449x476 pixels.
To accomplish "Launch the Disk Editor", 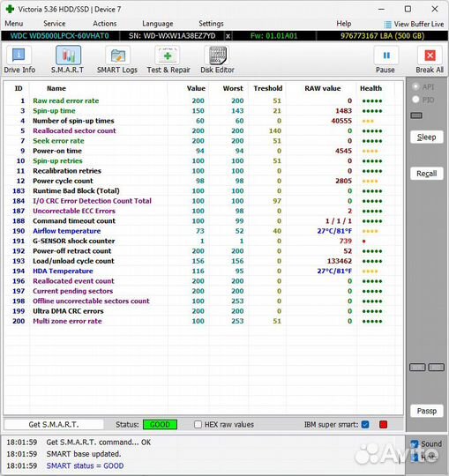I will pyautogui.click(x=218, y=60).
